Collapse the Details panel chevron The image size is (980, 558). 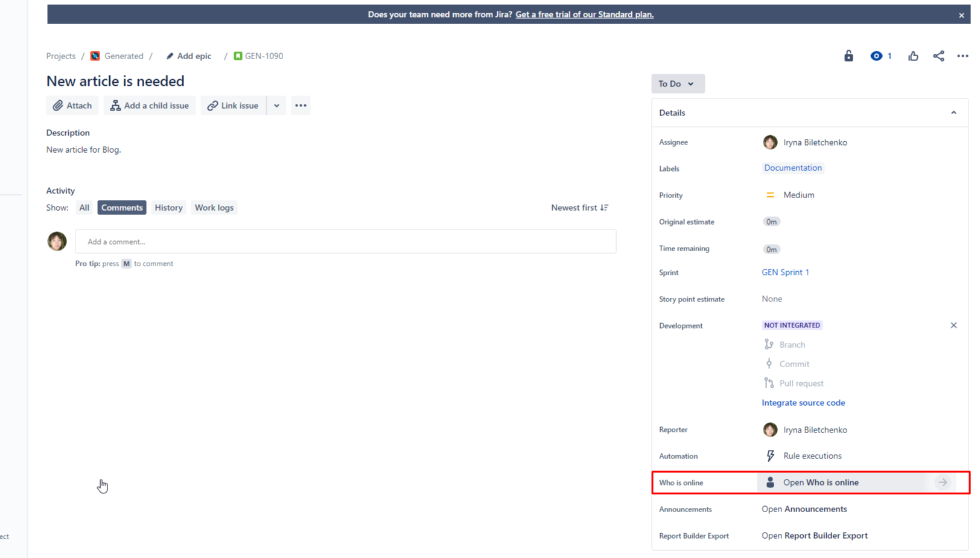pyautogui.click(x=953, y=113)
